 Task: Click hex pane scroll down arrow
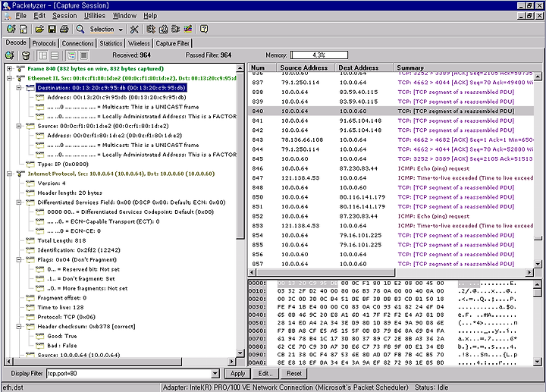[538, 362]
